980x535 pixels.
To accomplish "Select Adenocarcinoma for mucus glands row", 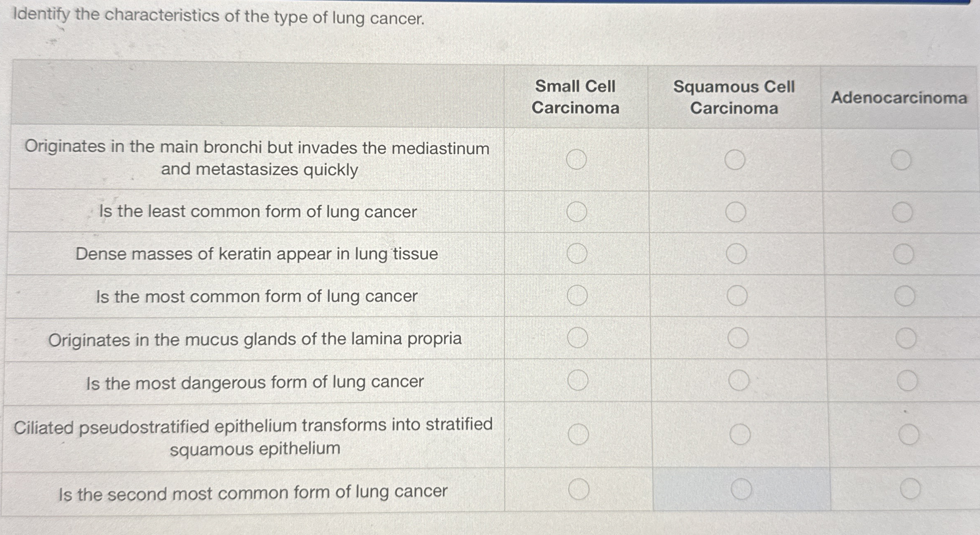I will pos(906,338).
